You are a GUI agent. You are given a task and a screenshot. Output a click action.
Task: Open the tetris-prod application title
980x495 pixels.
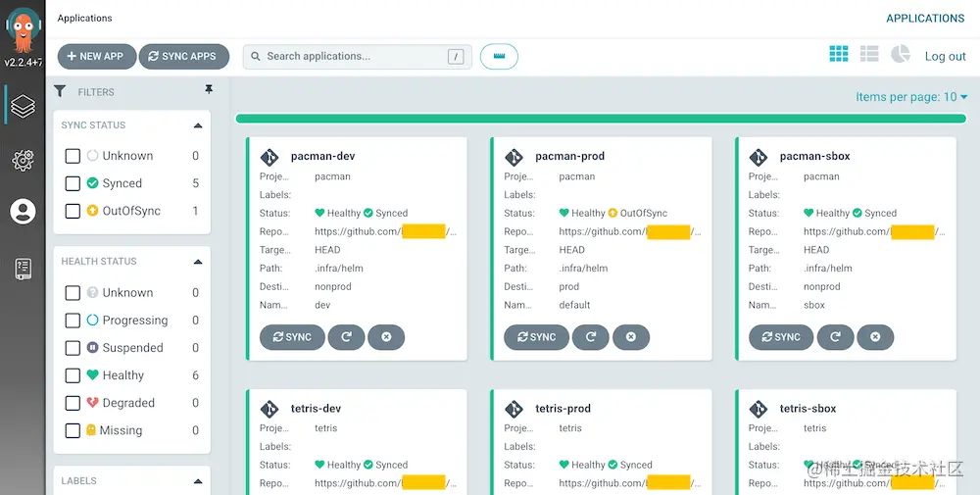[563, 409]
